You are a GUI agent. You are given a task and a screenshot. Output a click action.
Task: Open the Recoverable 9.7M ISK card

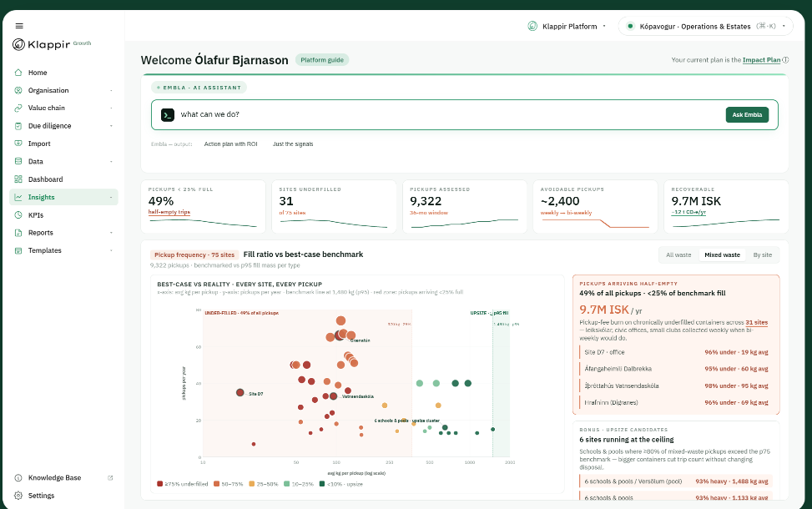tap(726, 207)
